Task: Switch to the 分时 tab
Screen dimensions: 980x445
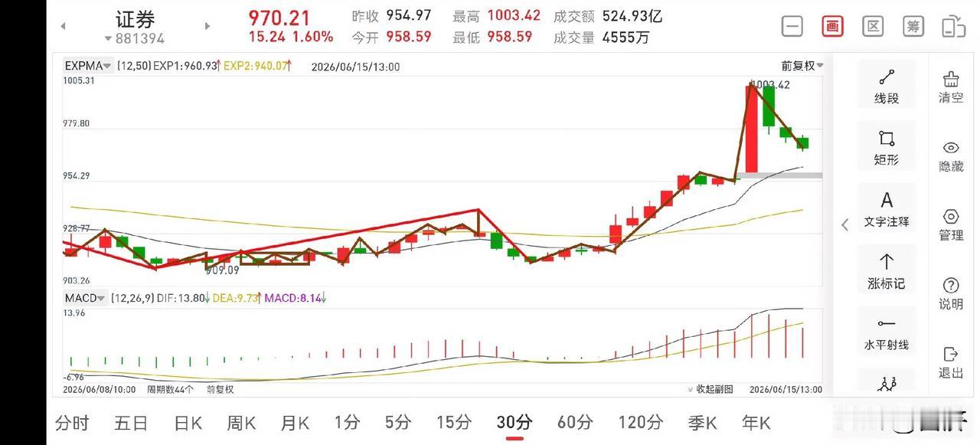Action: (72, 422)
